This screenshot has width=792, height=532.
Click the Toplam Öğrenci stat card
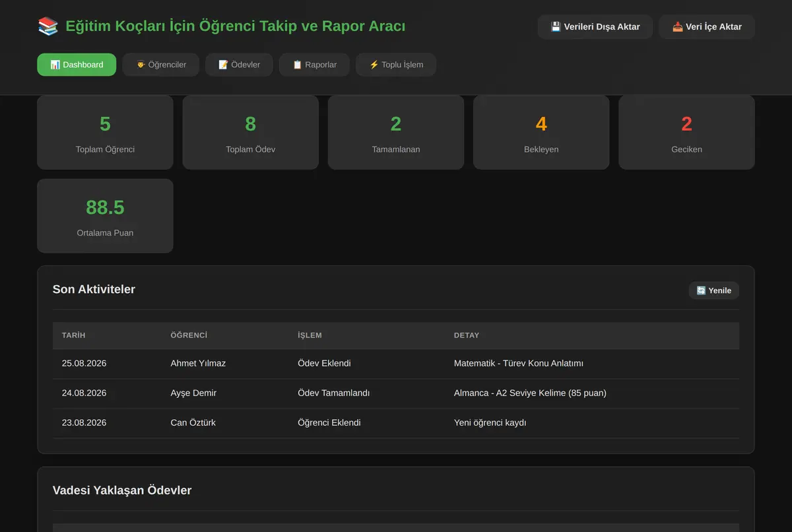[105, 132]
